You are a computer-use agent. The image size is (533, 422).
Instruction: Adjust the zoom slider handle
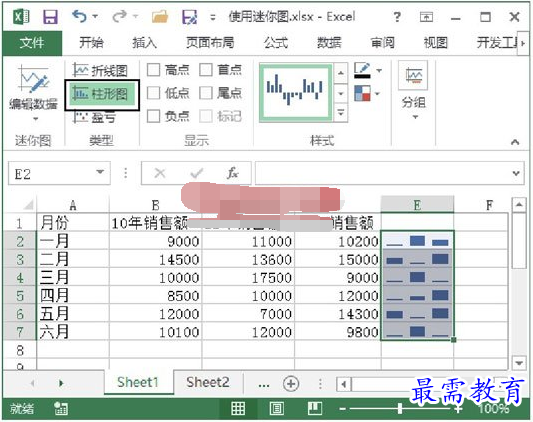pyautogui.click(x=400, y=408)
